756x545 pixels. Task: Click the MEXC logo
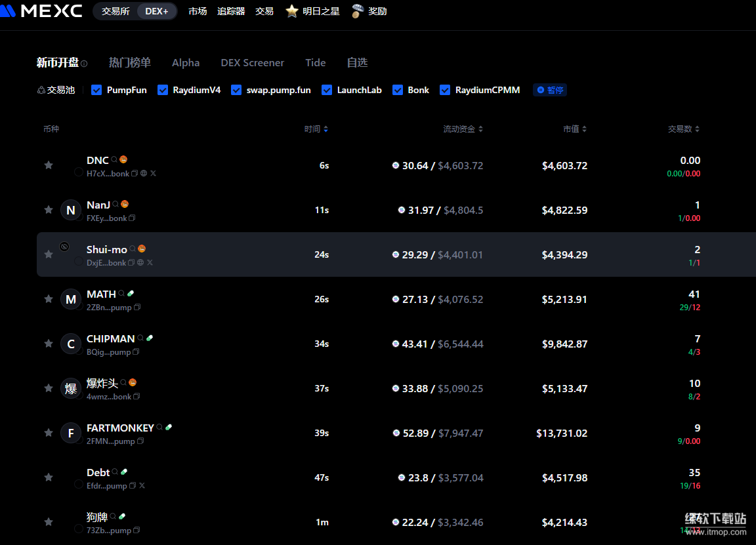pyautogui.click(x=41, y=11)
